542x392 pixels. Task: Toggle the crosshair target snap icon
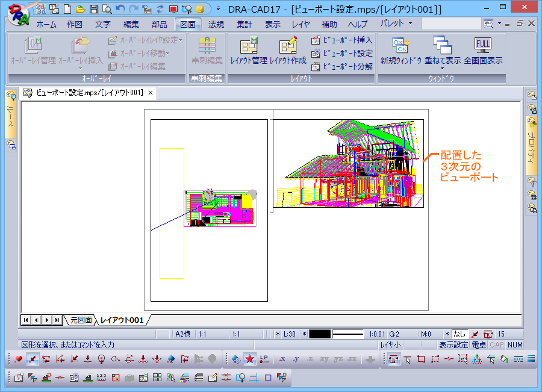point(129,359)
